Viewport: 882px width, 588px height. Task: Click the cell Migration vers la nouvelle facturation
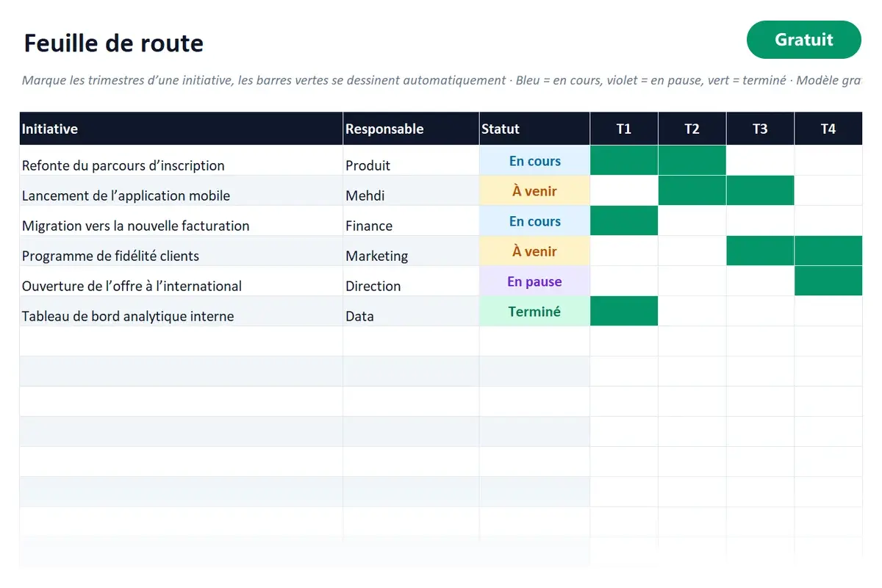coord(181,220)
